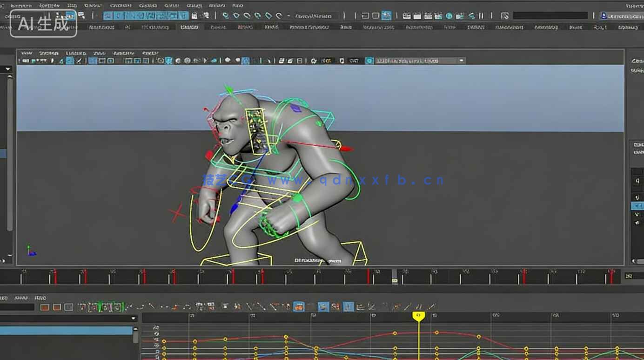The image size is (644, 360).
Task: Expand the renderer dropdown in the viewport toolbar
Action: coord(462,61)
